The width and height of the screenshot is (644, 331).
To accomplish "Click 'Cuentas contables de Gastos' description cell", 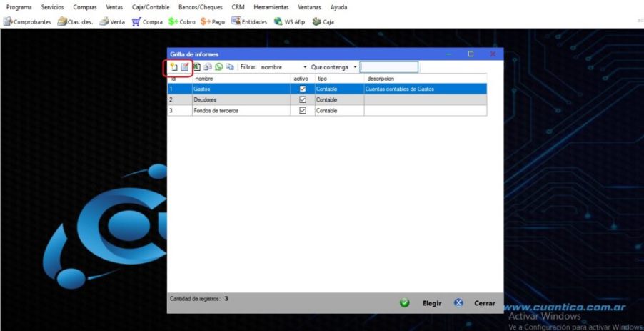I will [x=426, y=89].
